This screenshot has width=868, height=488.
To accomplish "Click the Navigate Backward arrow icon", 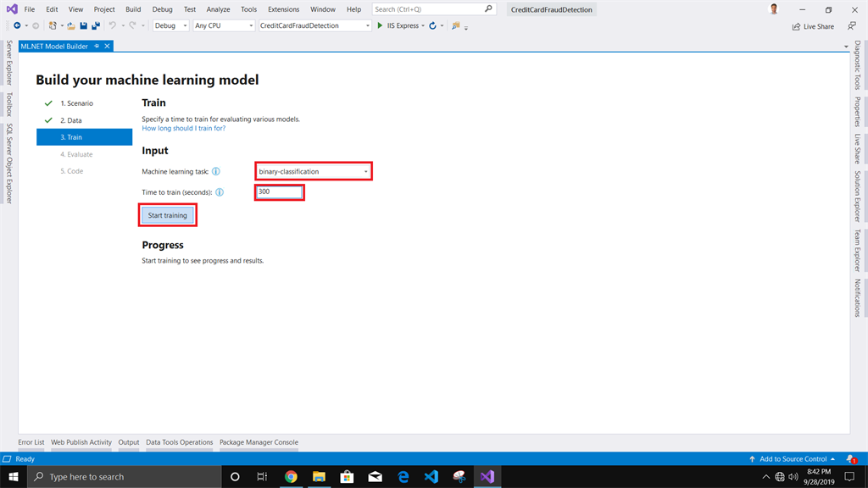I will [17, 25].
